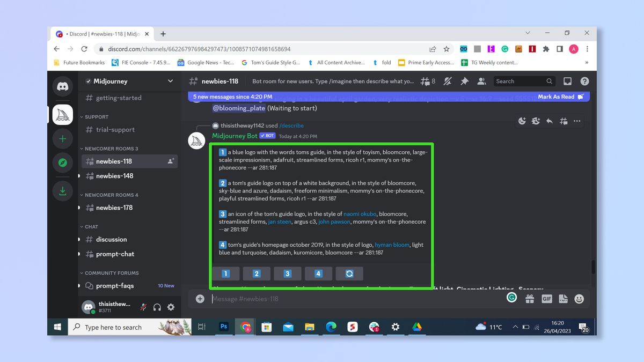
Task: Open the GIF picker in the message bar
Action: [x=546, y=299]
